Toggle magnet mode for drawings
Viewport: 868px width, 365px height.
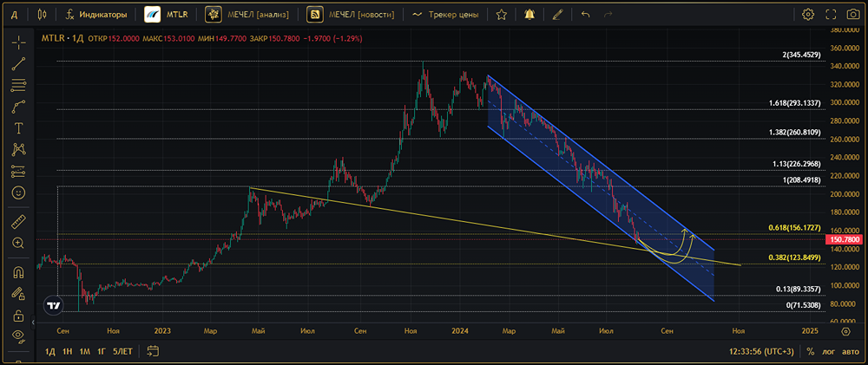[18, 272]
